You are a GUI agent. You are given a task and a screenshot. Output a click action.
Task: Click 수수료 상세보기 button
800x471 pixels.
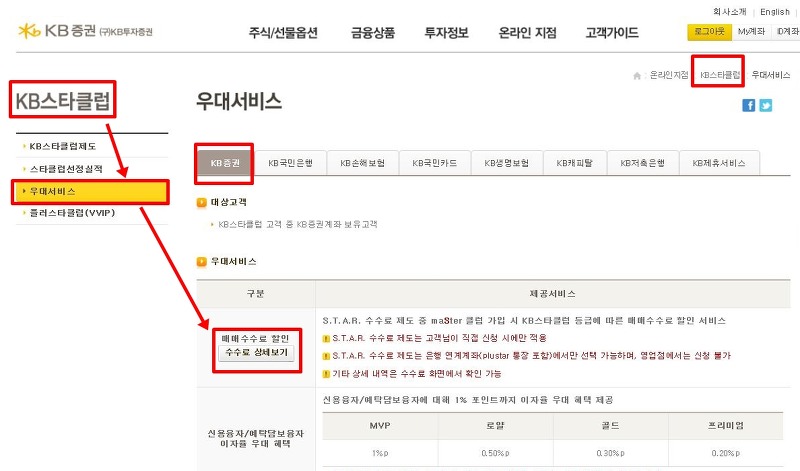point(256,353)
